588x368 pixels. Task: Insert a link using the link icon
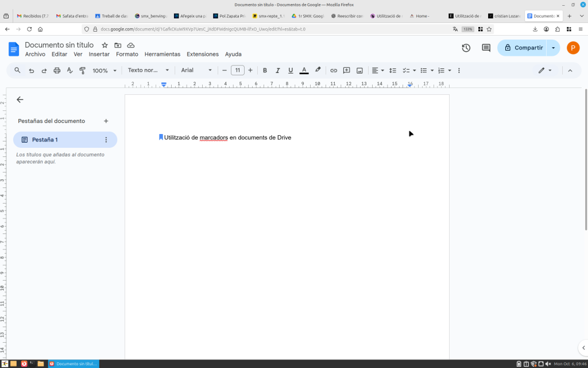click(x=334, y=70)
